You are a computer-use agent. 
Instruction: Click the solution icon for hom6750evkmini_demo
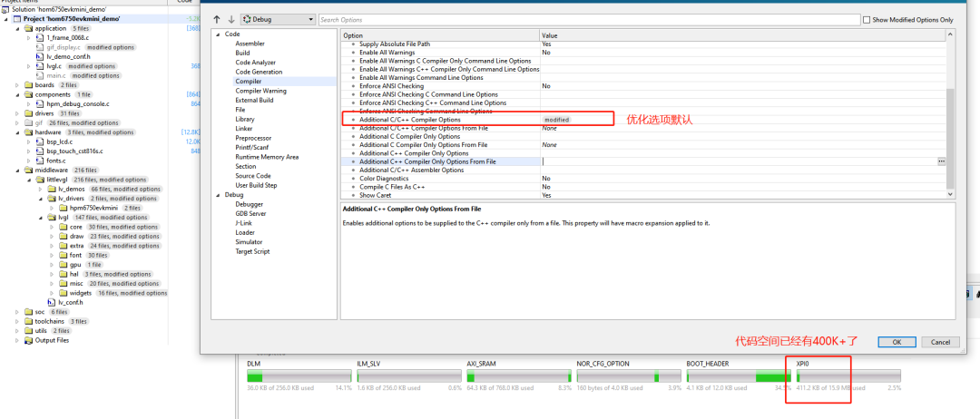5,9
